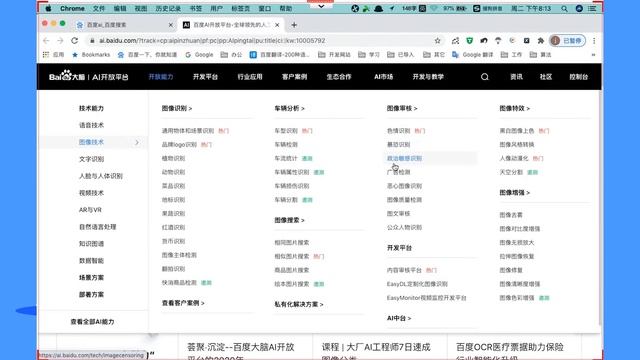640x360 pixels.
Task: Expand the 图像技术 chevron arrow
Action: point(137,142)
